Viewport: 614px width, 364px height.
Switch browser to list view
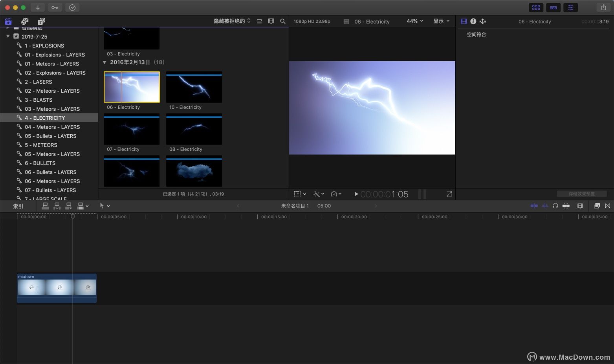pos(259,21)
